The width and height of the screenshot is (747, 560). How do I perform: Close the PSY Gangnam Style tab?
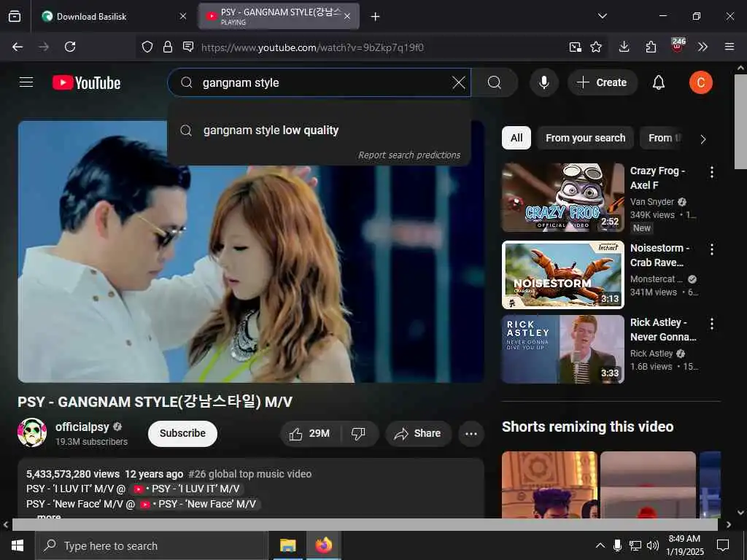coord(347,17)
